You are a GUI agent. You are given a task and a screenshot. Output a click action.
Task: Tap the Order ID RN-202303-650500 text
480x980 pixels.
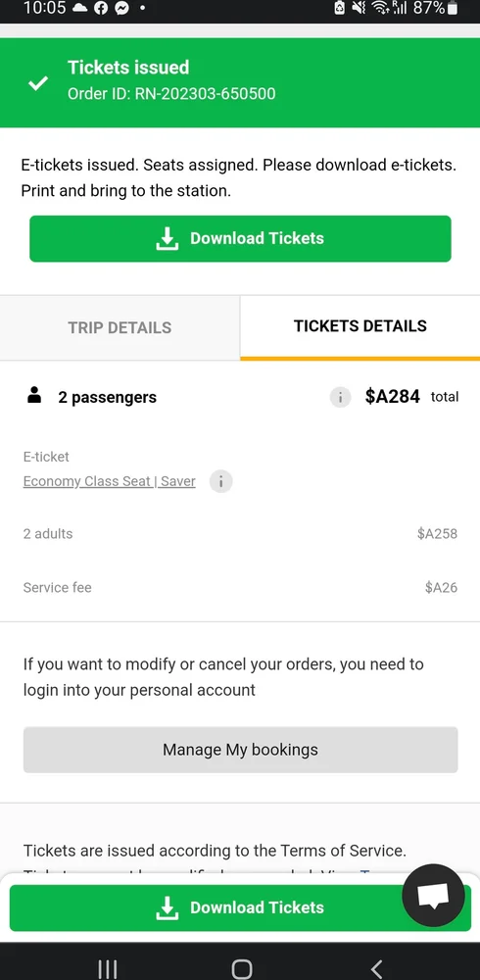point(171,94)
